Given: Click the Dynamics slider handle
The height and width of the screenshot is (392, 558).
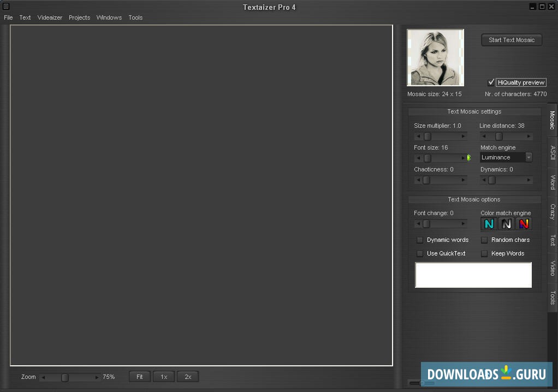Looking at the screenshot, I should pos(492,180).
